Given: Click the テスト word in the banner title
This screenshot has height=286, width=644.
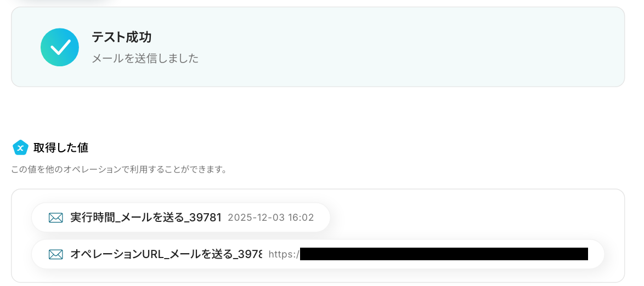Looking at the screenshot, I should tap(106, 37).
